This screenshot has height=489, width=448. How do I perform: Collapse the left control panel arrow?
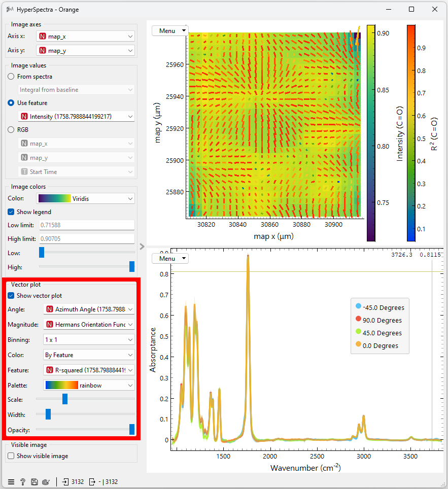(x=142, y=247)
